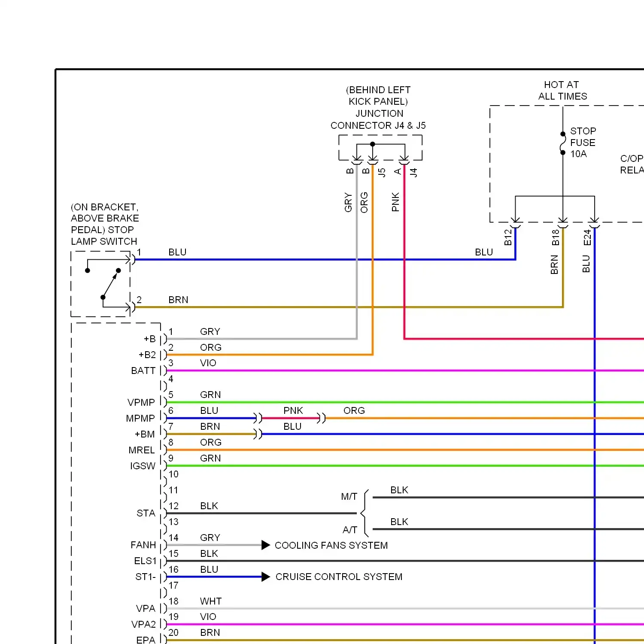Click the J4 connector label
The image size is (644, 644).
coord(413,173)
